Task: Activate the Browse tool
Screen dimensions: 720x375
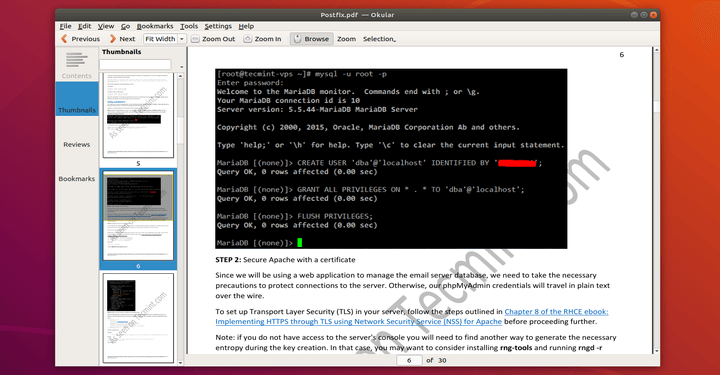Action: [x=311, y=39]
